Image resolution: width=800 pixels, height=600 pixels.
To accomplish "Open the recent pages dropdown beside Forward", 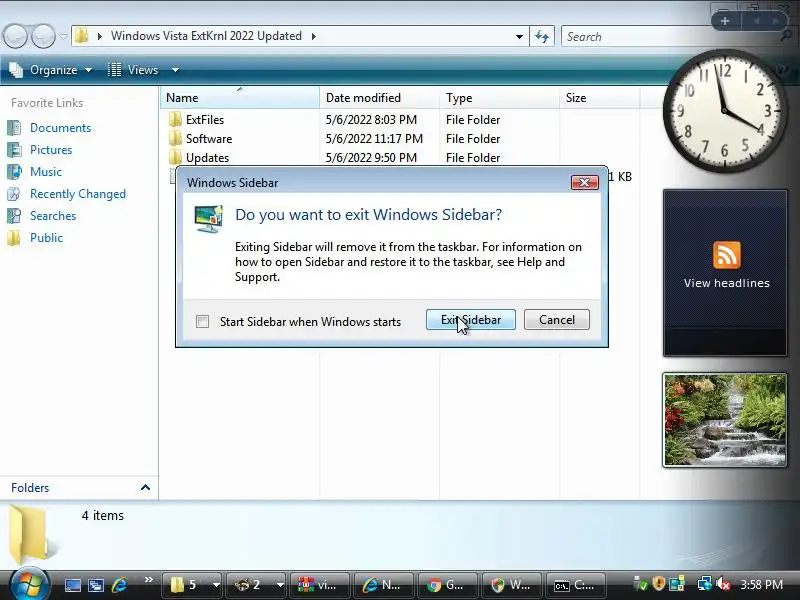I will pyautogui.click(x=63, y=36).
